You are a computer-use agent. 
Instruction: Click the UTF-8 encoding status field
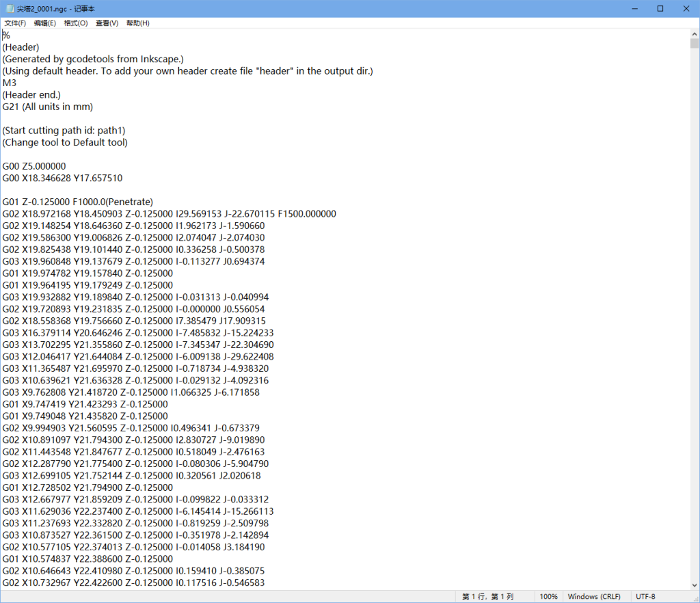tap(645, 597)
